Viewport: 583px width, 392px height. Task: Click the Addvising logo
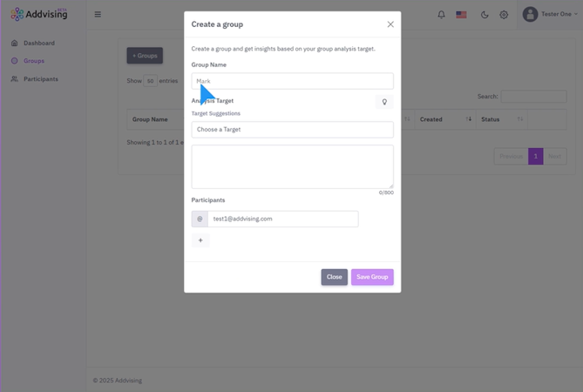point(39,14)
